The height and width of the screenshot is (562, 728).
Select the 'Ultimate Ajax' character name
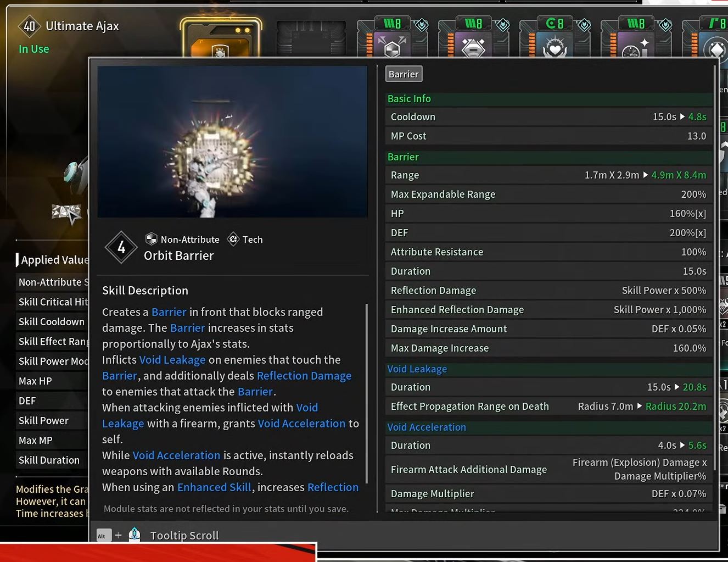coord(82,26)
